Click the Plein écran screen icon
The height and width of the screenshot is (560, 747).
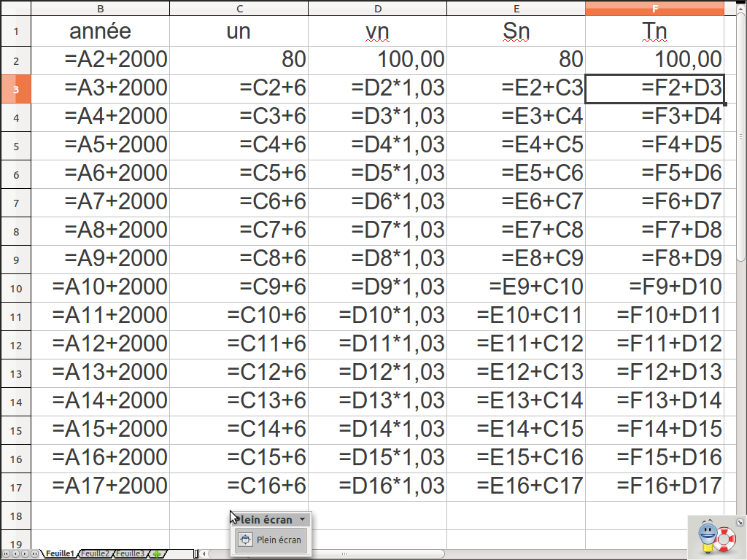(245, 540)
